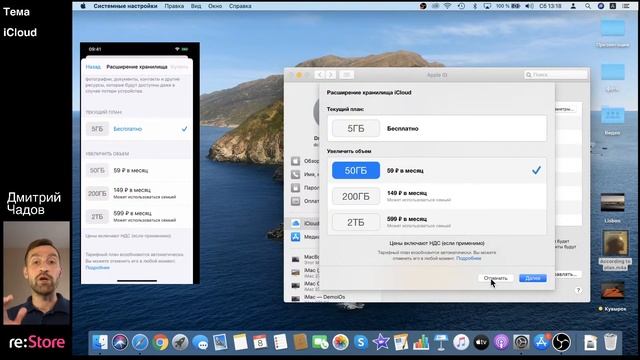
Task: Tap the 5ГБ Бесплатно plan on the iPhone screen
Action: pyautogui.click(x=137, y=129)
